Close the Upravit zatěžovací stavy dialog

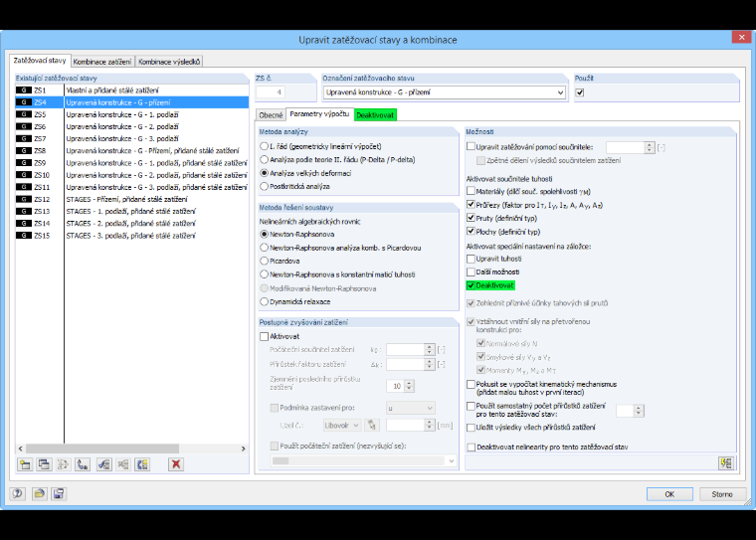click(741, 37)
